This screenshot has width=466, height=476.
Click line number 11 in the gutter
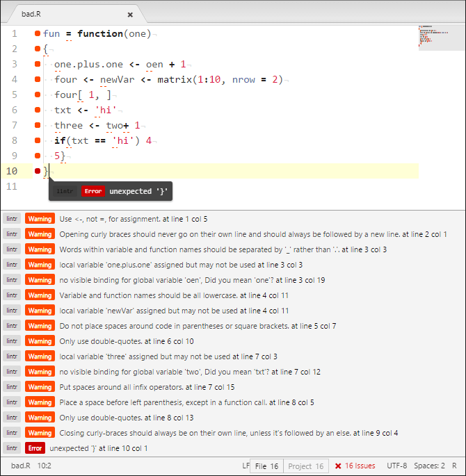click(x=12, y=186)
